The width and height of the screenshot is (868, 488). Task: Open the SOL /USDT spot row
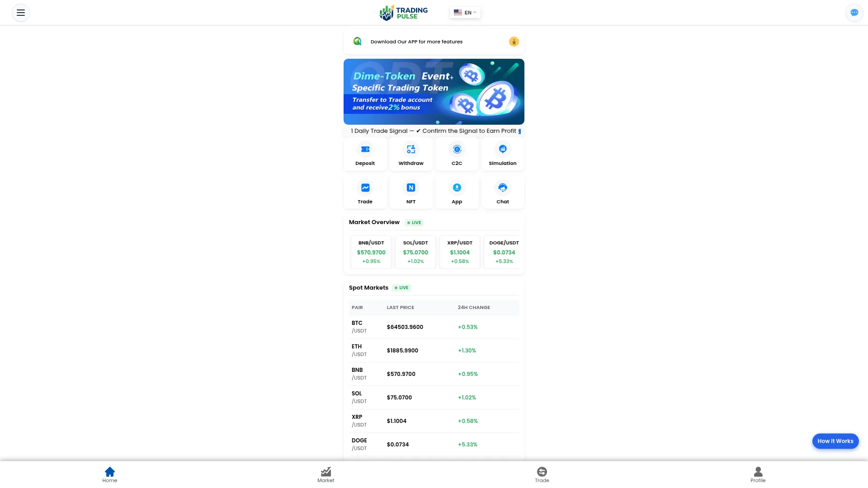click(x=434, y=398)
